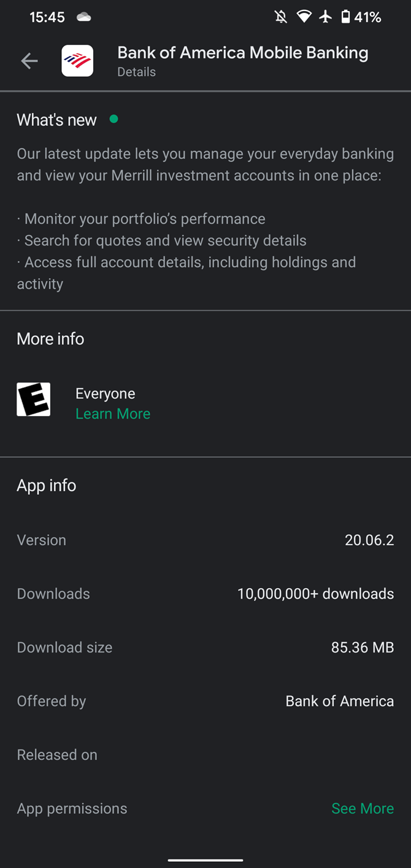411x868 pixels.
Task: Tap the cloud weather status icon
Action: pyautogui.click(x=83, y=17)
